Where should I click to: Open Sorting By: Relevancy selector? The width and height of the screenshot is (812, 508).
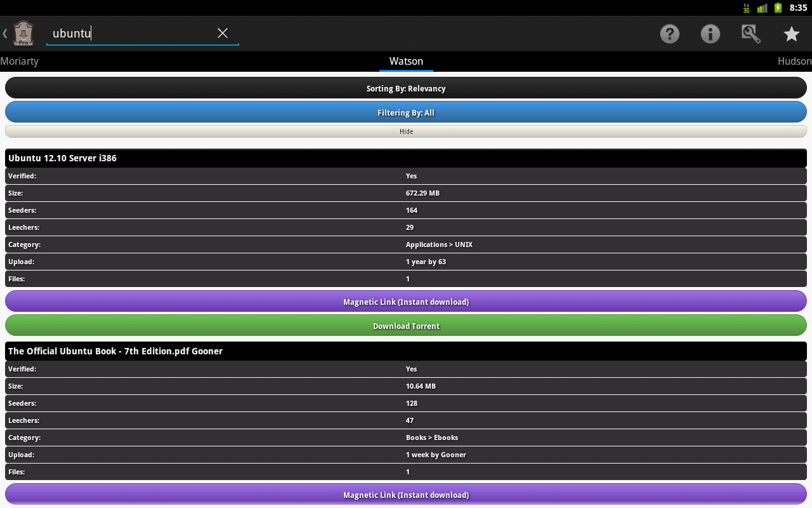click(406, 88)
